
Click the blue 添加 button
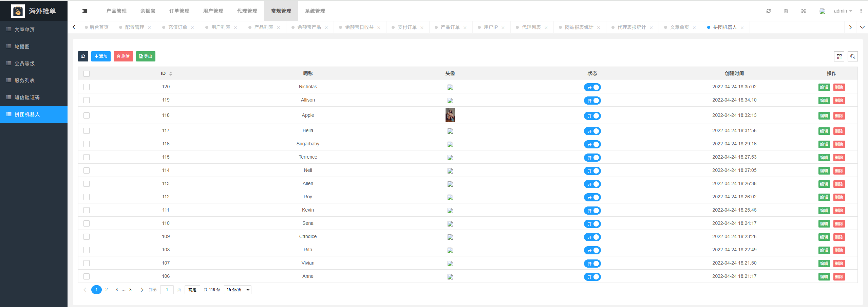point(101,56)
